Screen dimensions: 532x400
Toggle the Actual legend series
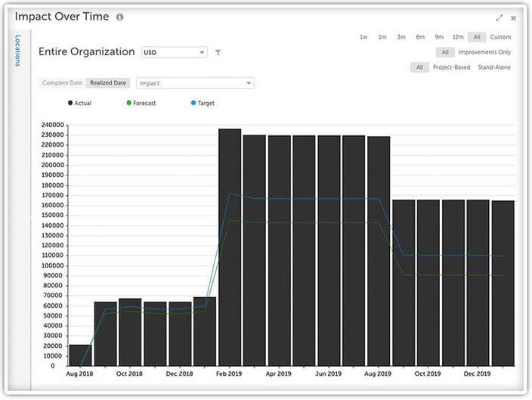pyautogui.click(x=80, y=103)
